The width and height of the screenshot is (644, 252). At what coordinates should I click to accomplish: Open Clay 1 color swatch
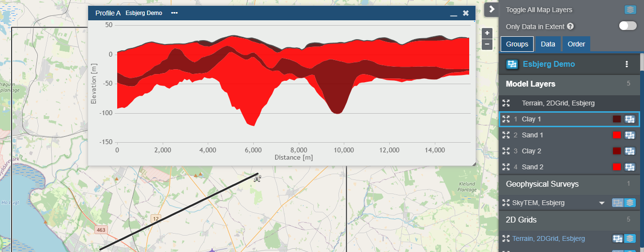click(x=617, y=119)
